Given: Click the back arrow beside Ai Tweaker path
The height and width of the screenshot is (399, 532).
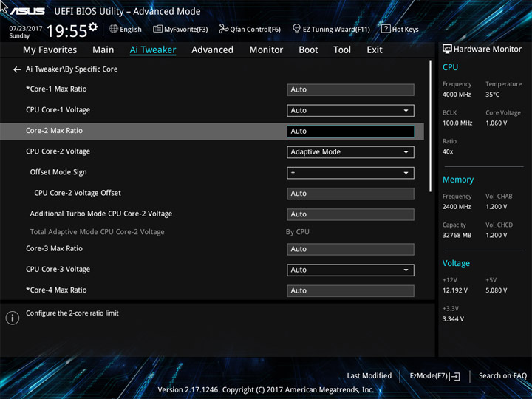Looking at the screenshot, I should pos(17,69).
